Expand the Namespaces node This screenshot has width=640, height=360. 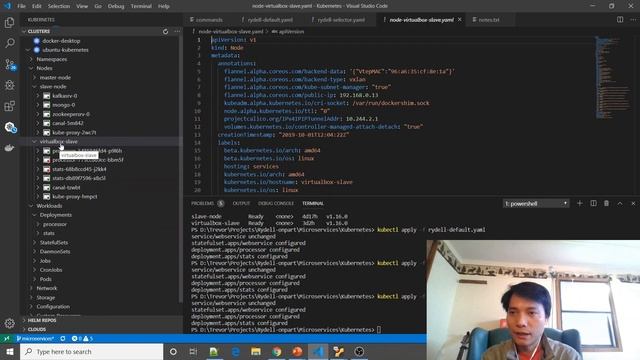(31, 59)
